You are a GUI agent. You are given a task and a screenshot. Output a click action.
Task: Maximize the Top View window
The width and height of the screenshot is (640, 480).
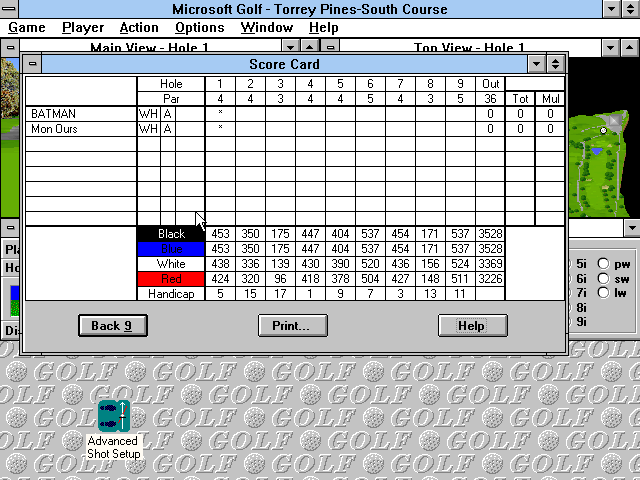[630, 47]
